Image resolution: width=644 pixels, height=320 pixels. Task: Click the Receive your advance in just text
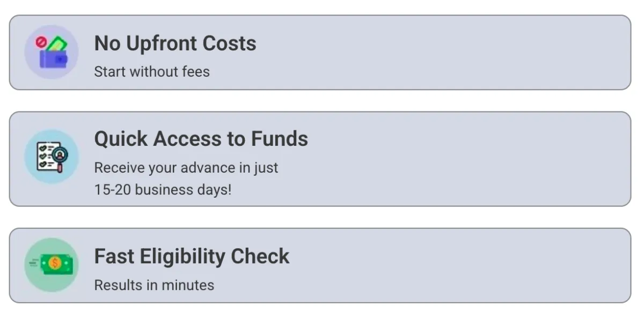point(186,168)
